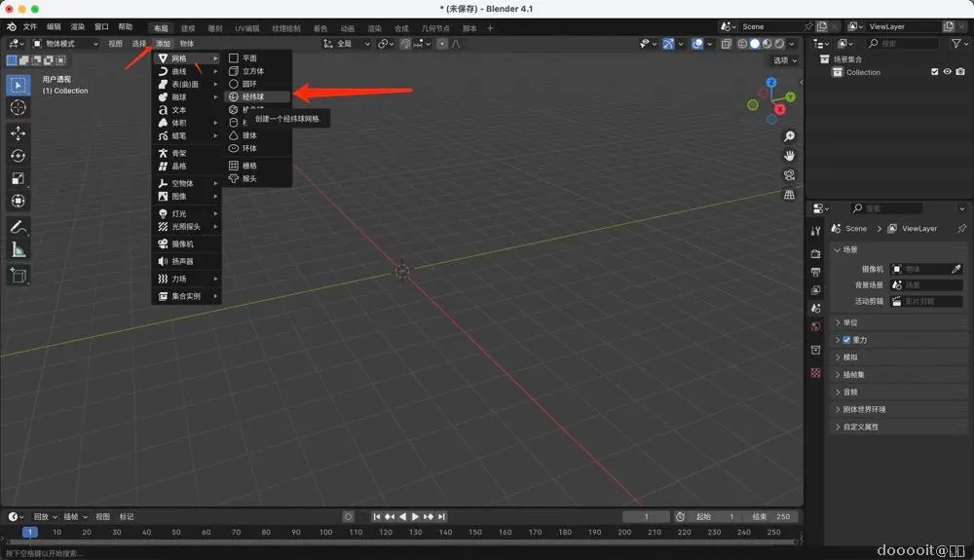Click the pan hand viewport icon
The height and width of the screenshot is (560, 974).
(x=789, y=156)
